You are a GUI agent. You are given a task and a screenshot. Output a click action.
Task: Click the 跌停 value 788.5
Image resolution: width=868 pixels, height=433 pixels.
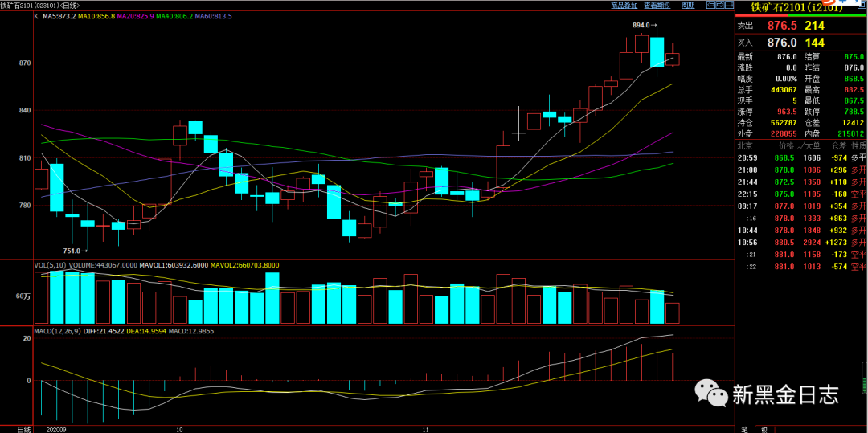(854, 111)
